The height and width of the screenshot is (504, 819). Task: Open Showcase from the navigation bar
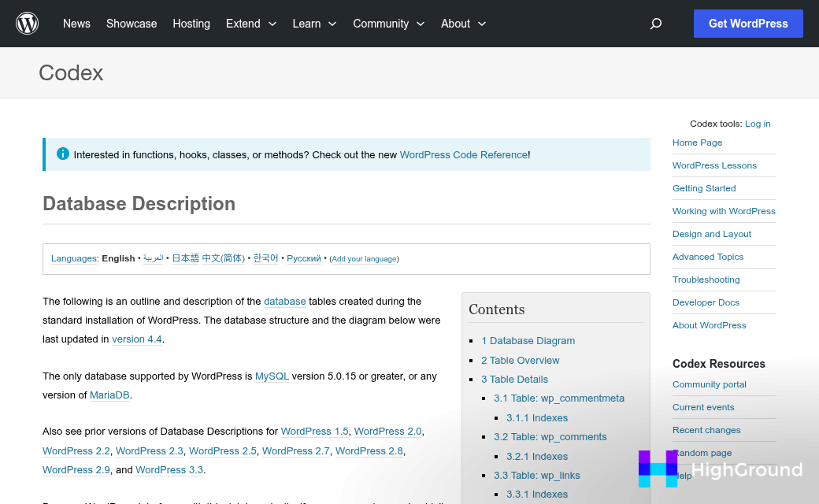click(132, 24)
